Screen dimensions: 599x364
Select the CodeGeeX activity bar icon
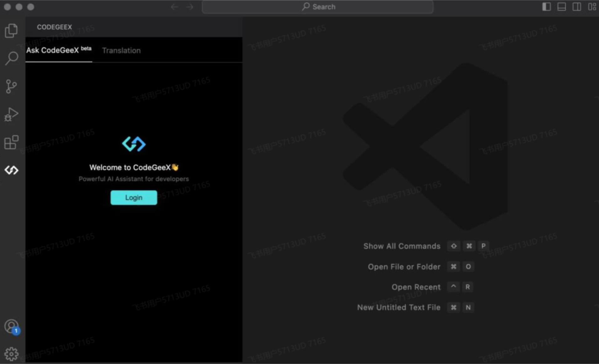(12, 170)
